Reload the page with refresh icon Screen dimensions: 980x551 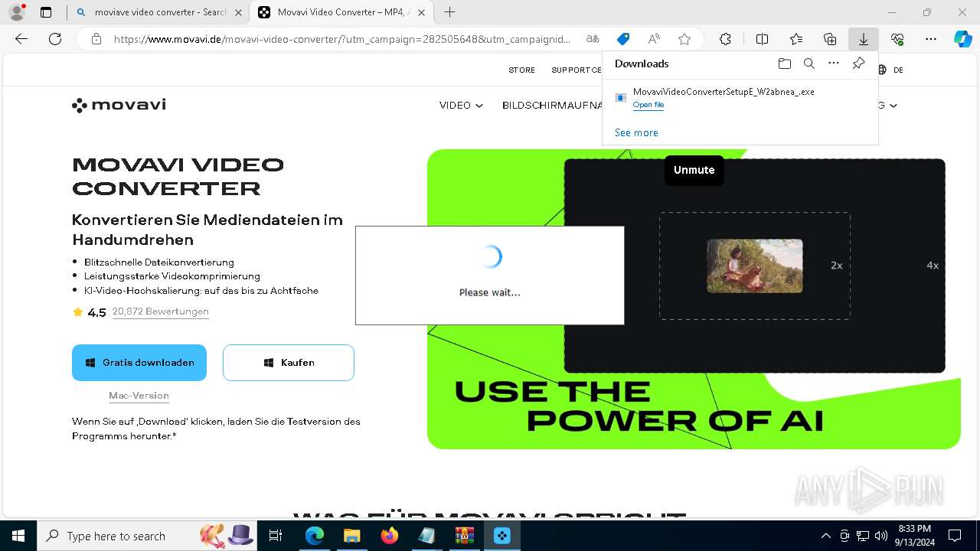[x=55, y=39]
